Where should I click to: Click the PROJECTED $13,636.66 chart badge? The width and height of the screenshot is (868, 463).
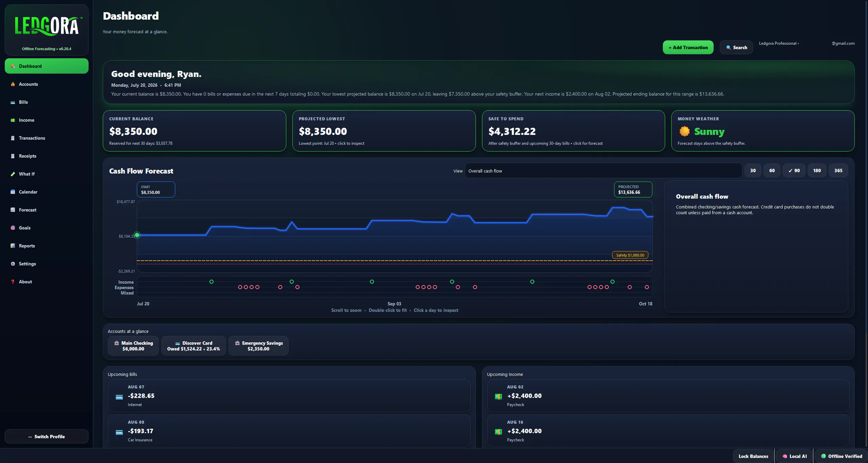coord(633,189)
